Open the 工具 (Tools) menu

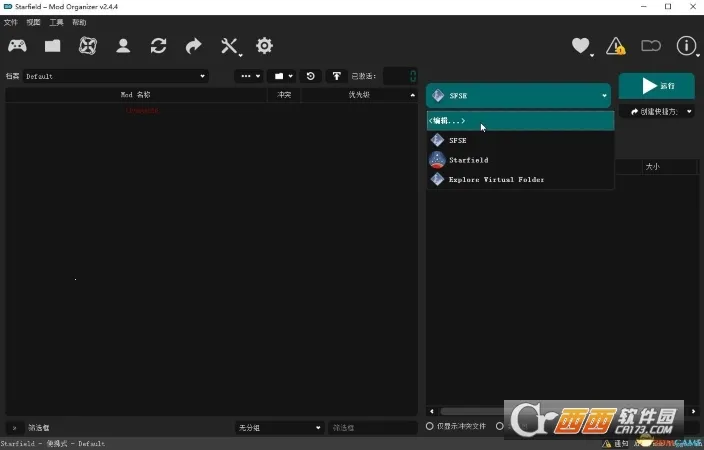coord(56,22)
